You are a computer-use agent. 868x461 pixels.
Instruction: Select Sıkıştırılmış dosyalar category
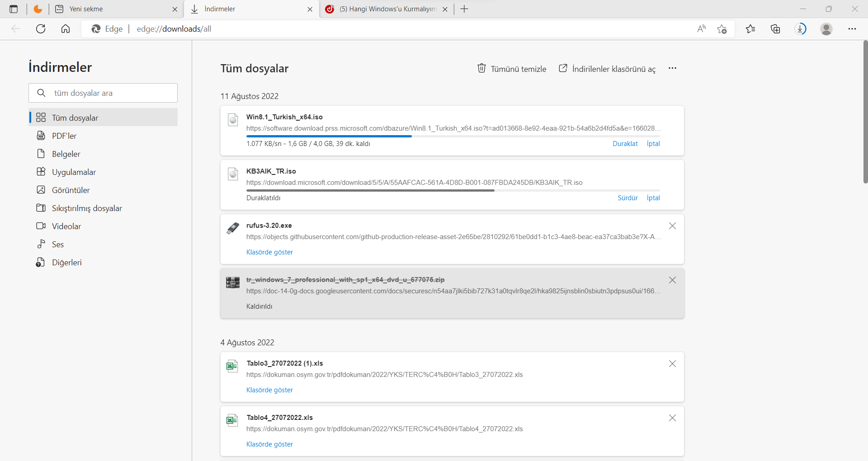(x=87, y=208)
